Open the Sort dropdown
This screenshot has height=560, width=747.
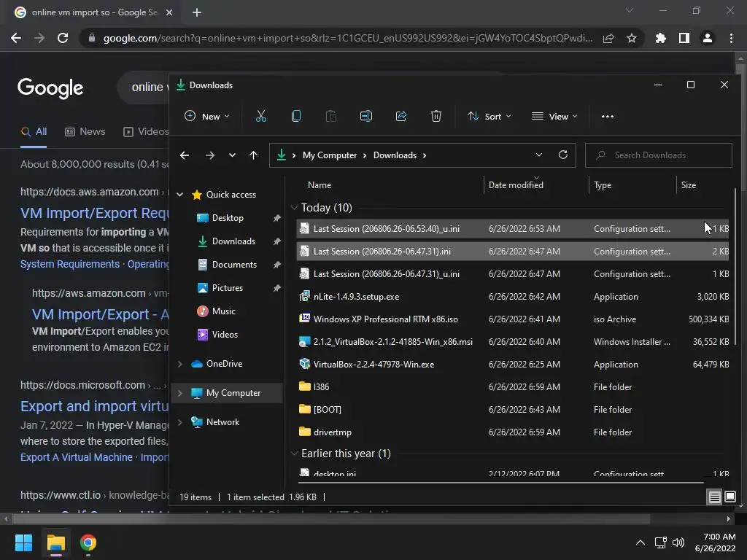pos(489,116)
